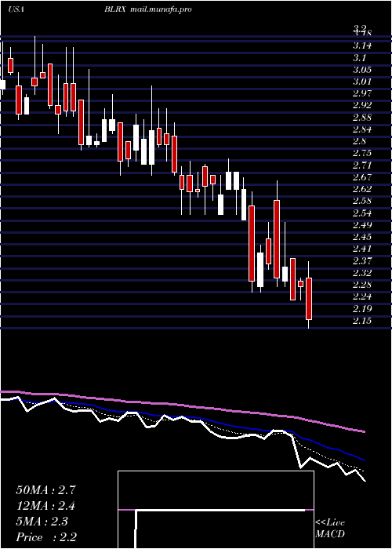
Task: Select the 2.32 price axis label
Action: [x=362, y=273]
